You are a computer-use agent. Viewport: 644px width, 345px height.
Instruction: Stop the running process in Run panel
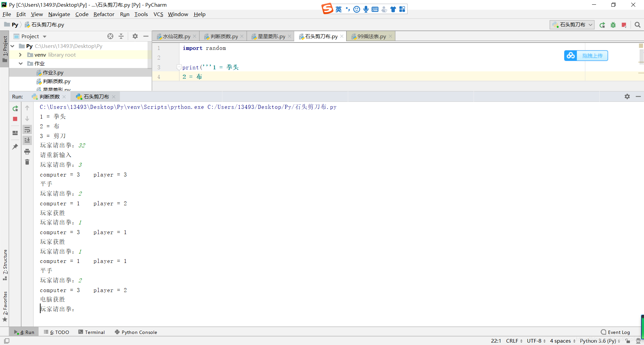[15, 119]
